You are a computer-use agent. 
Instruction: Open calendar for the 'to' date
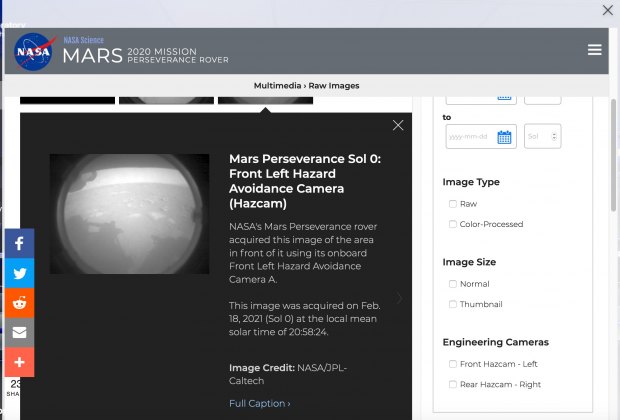coord(504,137)
